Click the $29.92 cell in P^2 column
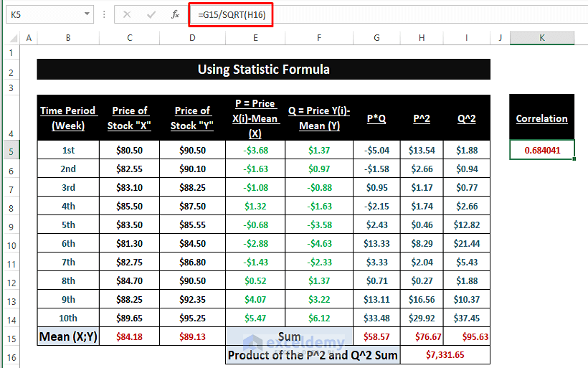This screenshot has height=368, width=588. 422,318
